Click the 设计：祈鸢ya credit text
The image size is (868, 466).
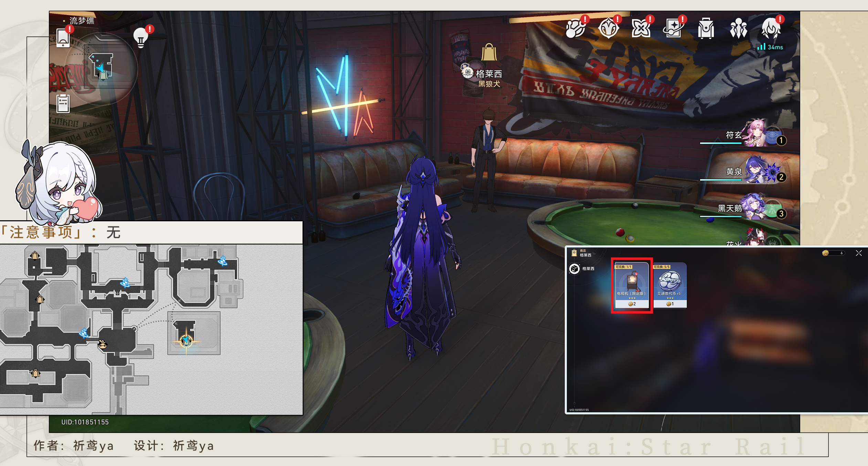(174, 446)
